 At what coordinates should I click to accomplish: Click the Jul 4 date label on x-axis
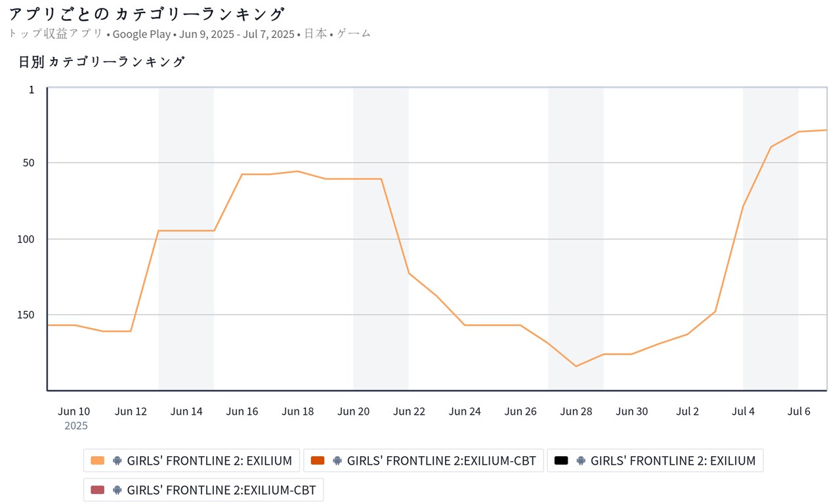(744, 411)
